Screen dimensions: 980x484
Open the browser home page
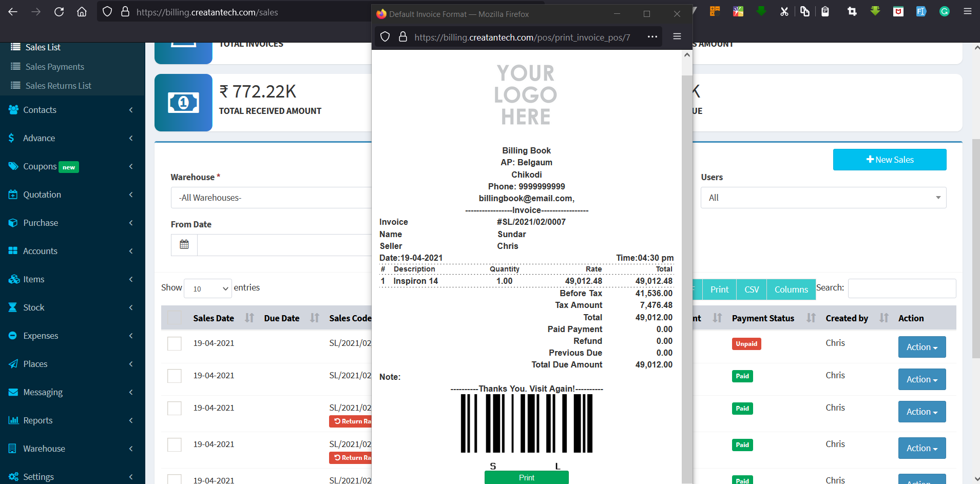(x=82, y=12)
